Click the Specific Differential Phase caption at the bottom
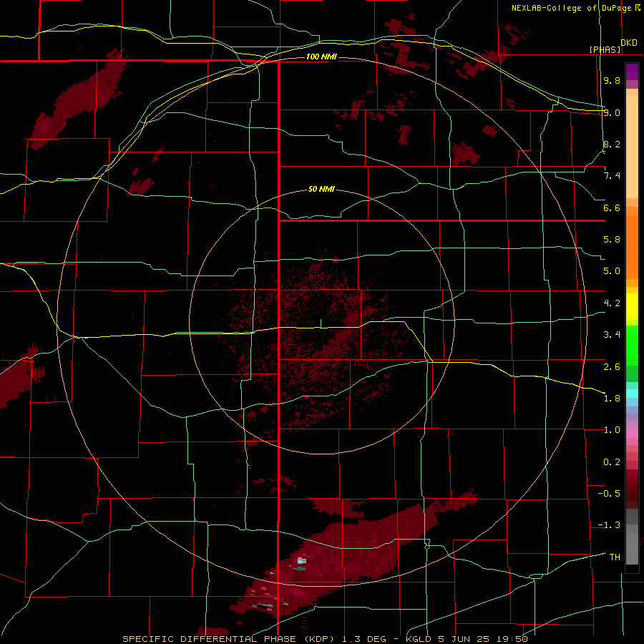644x644 pixels. coord(325,639)
